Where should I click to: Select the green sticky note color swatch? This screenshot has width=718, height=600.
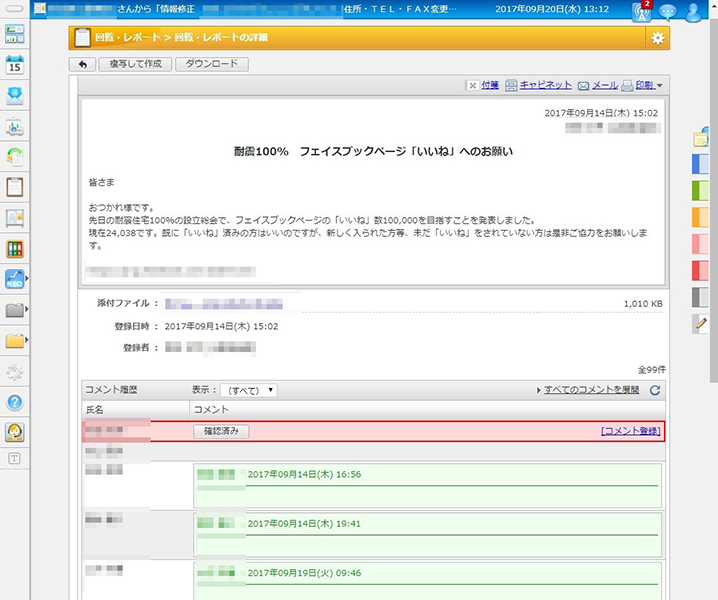click(x=700, y=190)
